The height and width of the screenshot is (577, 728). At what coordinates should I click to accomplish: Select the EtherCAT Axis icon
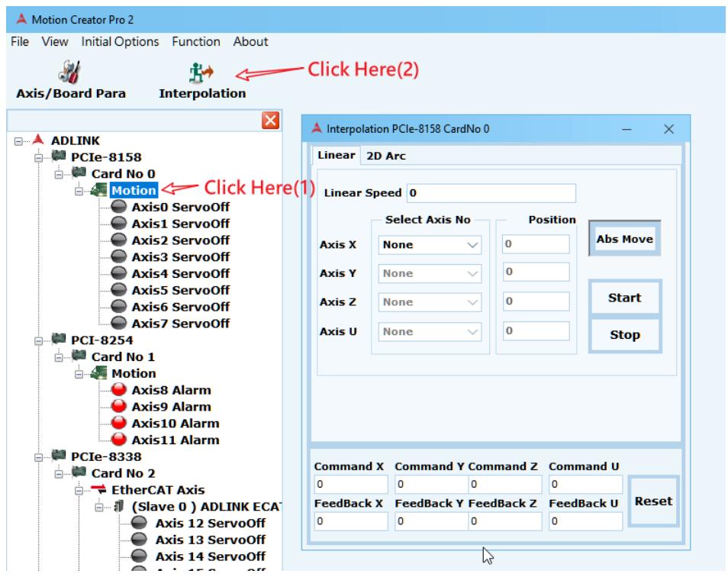pyautogui.click(x=98, y=488)
